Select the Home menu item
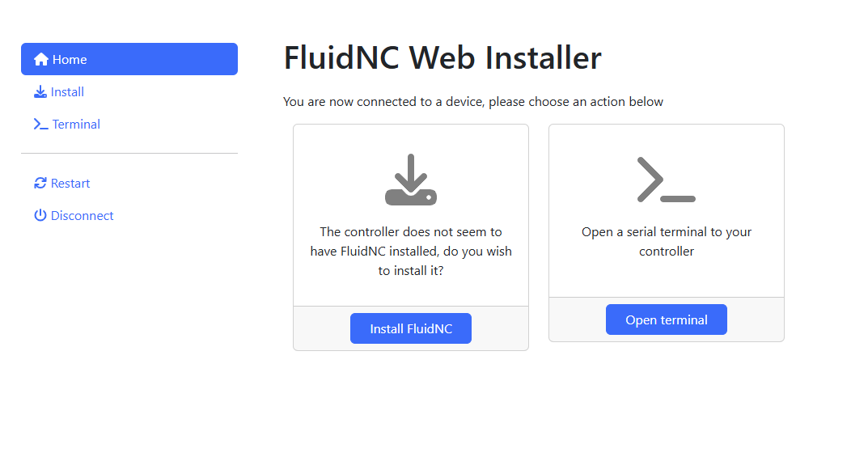The image size is (868, 457). [x=129, y=59]
